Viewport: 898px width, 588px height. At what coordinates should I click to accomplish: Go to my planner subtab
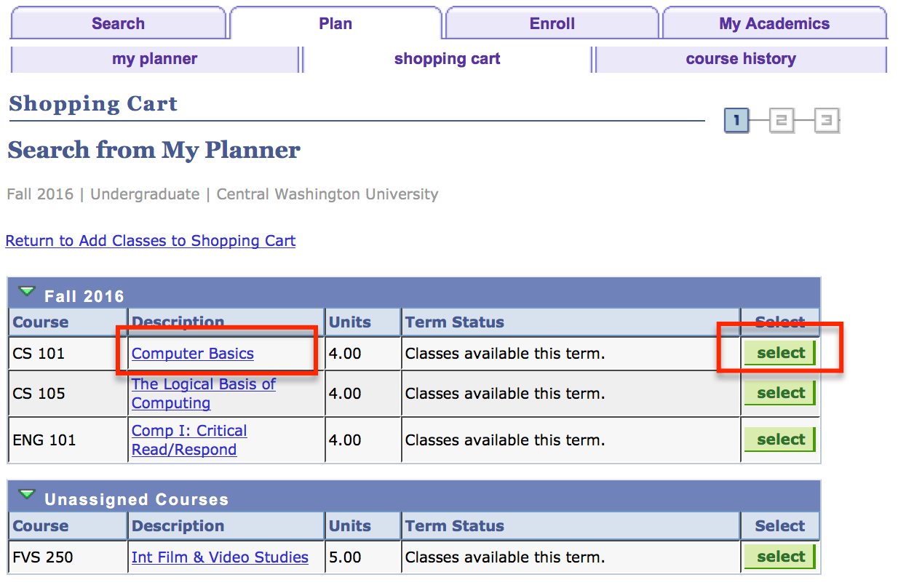[x=154, y=59]
